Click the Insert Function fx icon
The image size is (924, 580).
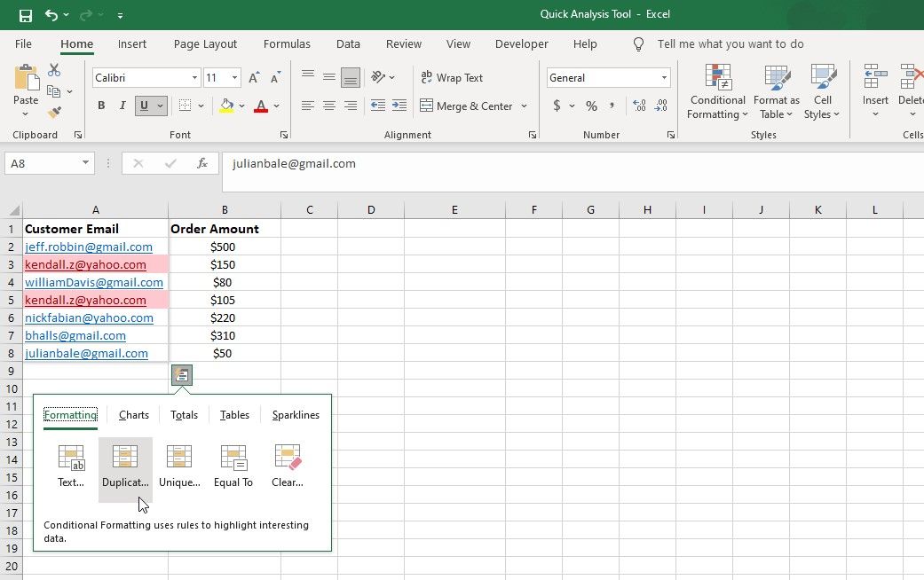[202, 163]
